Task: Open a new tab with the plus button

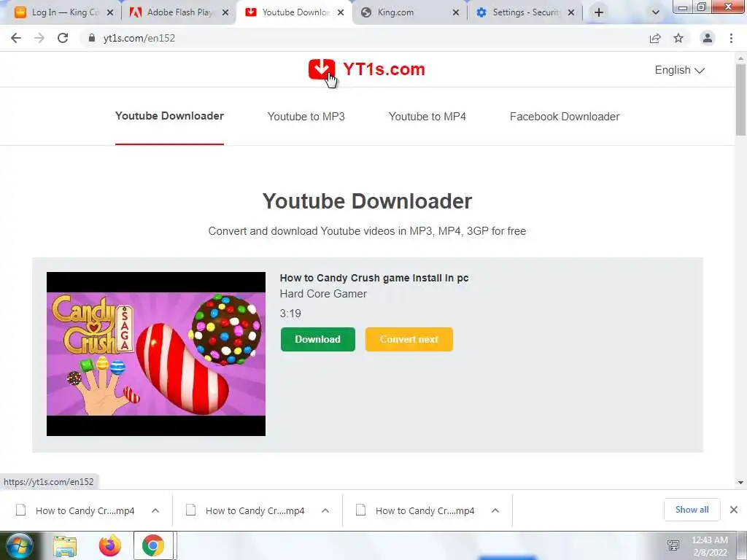Action: [599, 12]
